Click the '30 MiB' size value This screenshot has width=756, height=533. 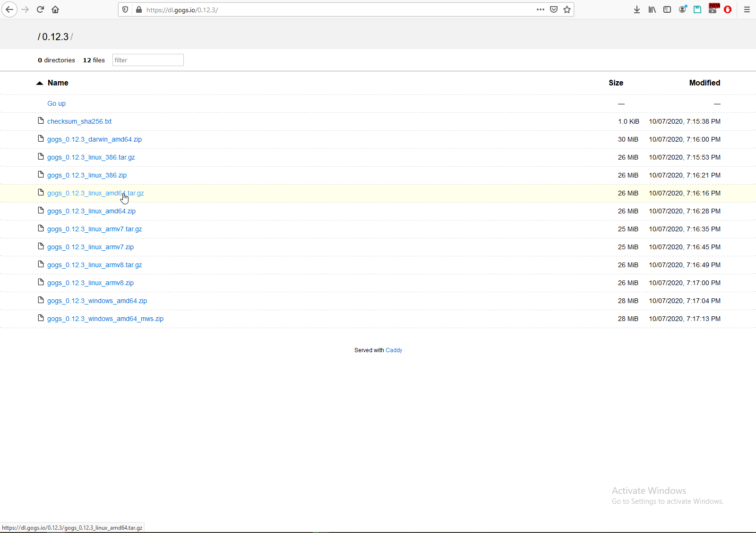[628, 139]
